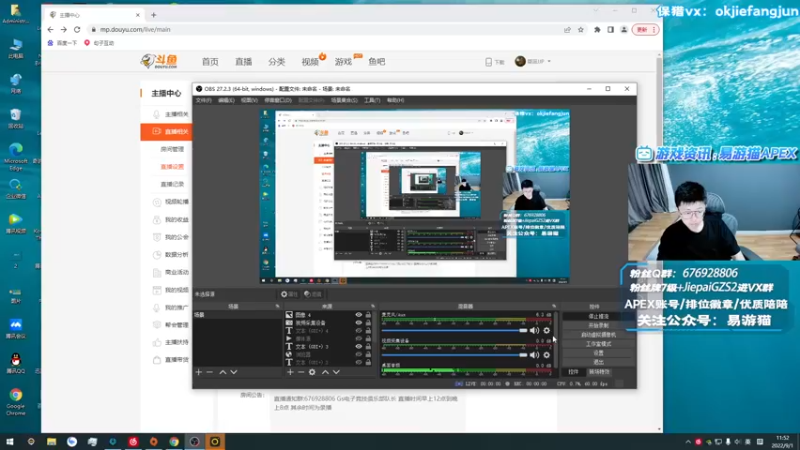Open File Explorer from taskbar

point(52,442)
